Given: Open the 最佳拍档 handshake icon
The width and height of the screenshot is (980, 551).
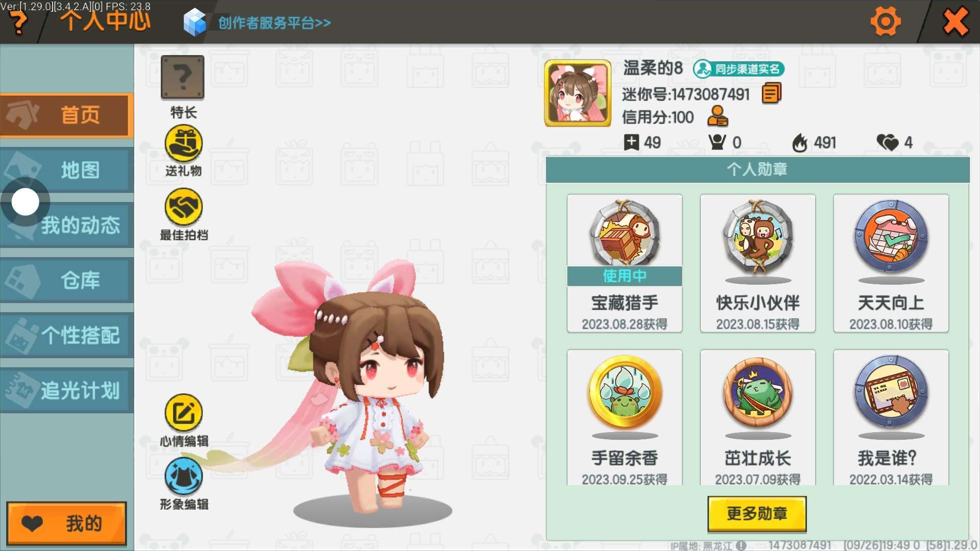Looking at the screenshot, I should [183, 207].
